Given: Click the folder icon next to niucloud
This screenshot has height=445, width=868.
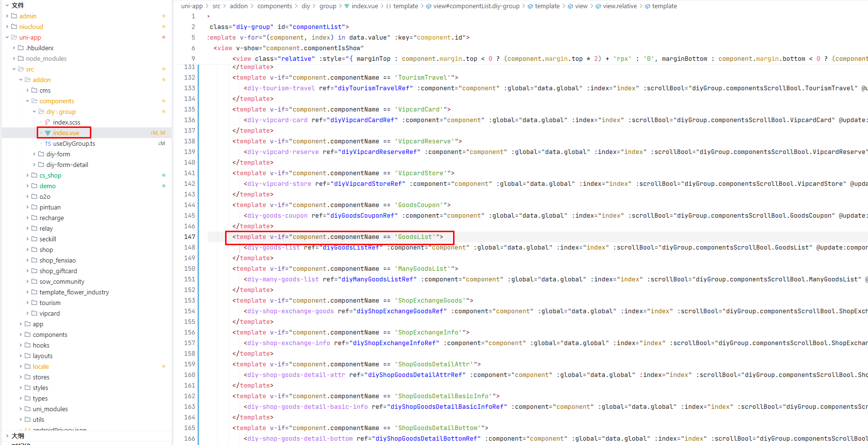Looking at the screenshot, I should click(14, 27).
